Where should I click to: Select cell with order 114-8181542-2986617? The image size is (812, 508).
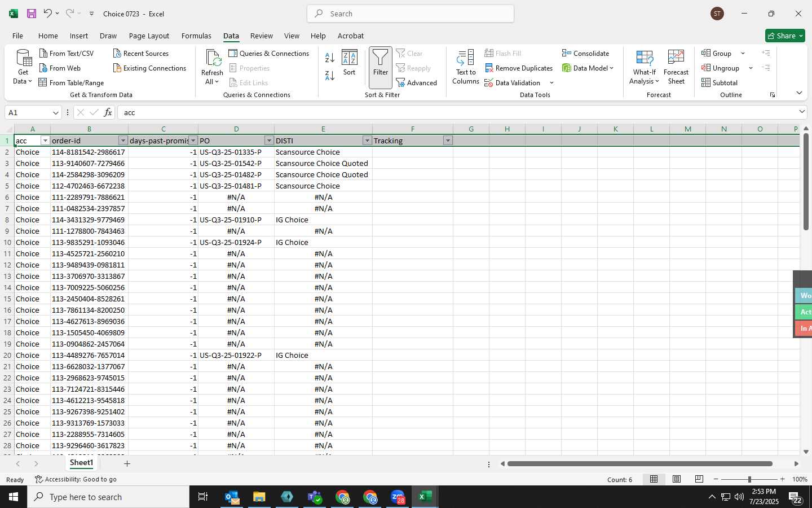coord(89,152)
